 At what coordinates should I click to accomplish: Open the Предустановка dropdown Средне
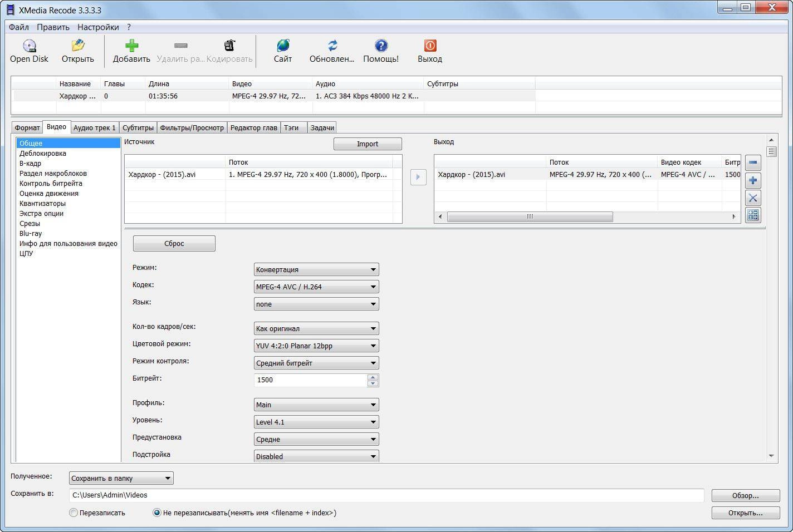pyautogui.click(x=316, y=439)
